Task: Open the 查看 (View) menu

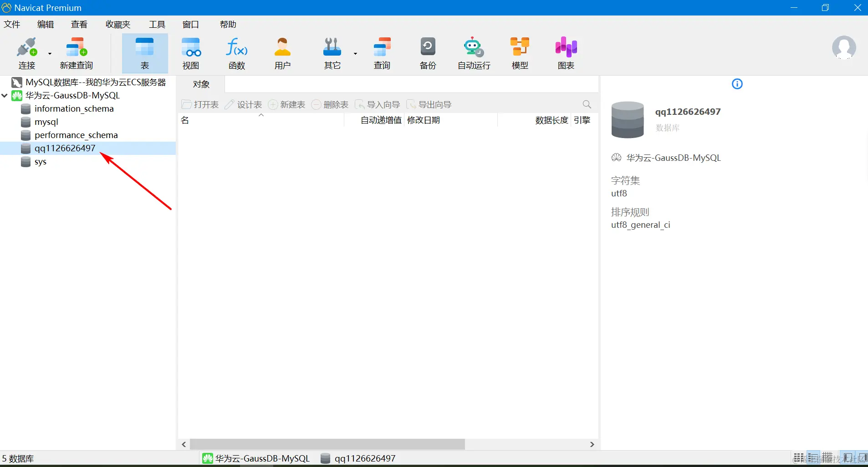Action: coord(79,24)
